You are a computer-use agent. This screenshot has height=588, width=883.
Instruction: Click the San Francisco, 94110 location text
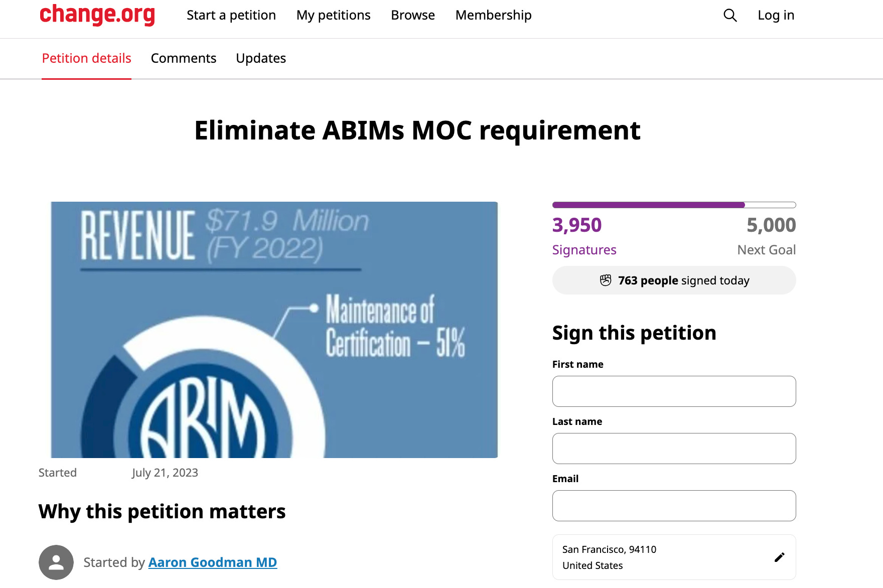point(609,549)
